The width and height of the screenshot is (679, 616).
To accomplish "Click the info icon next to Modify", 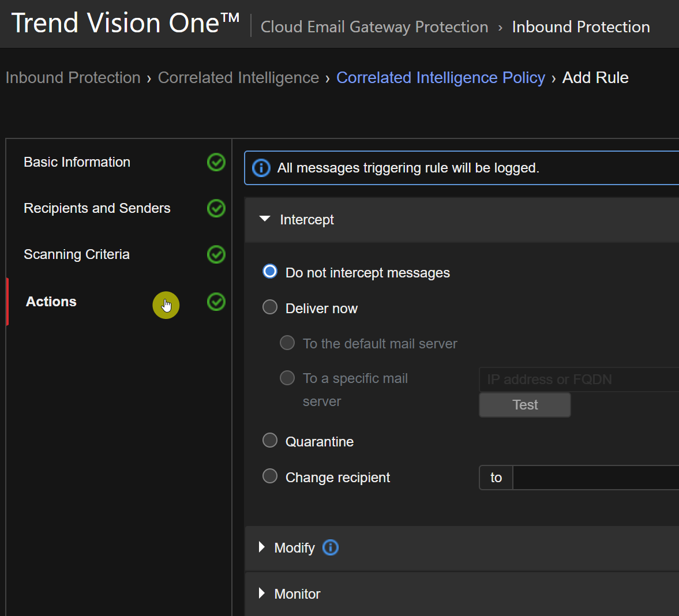I will coord(331,547).
